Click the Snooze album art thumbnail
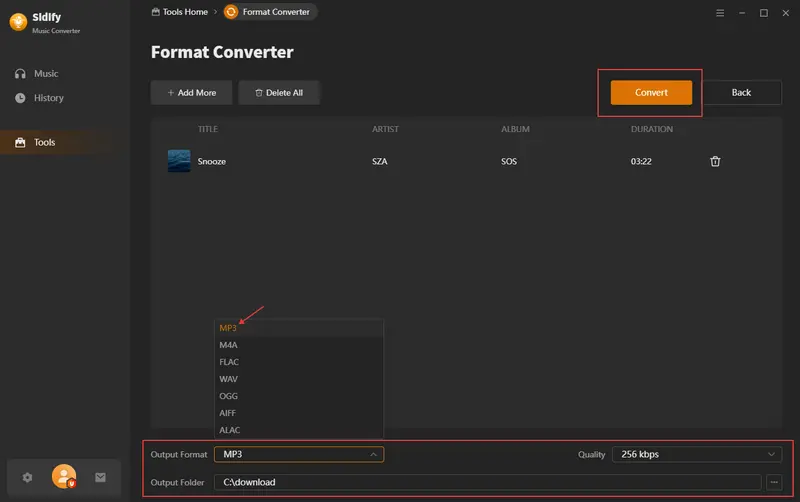 [x=179, y=161]
